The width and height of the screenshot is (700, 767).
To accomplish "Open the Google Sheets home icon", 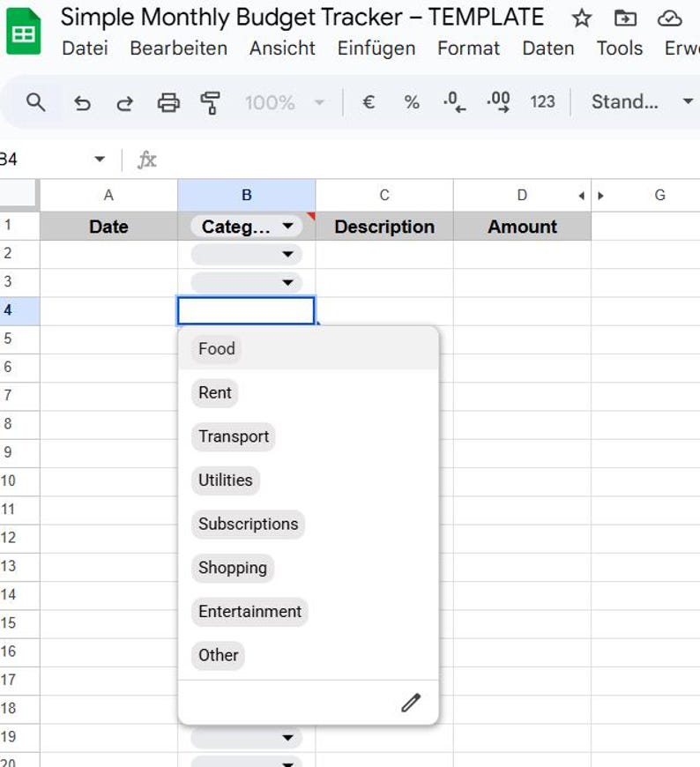I will click(23, 33).
